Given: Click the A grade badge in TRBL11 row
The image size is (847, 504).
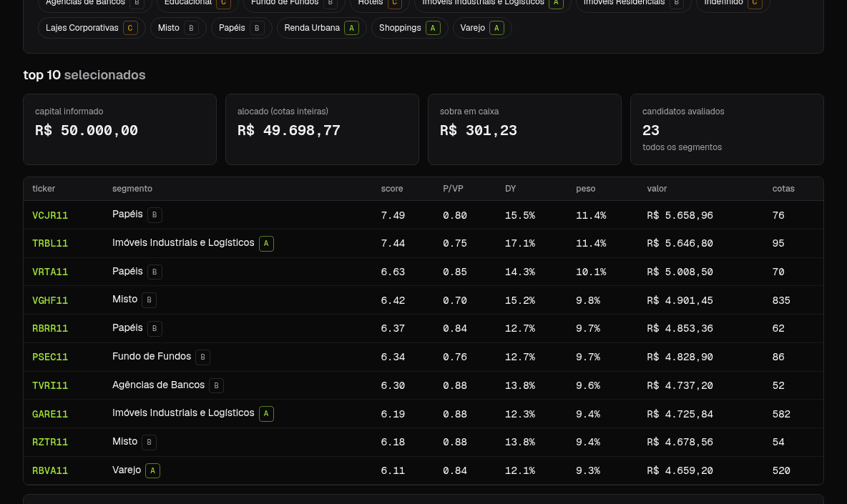Looking at the screenshot, I should coord(266,244).
